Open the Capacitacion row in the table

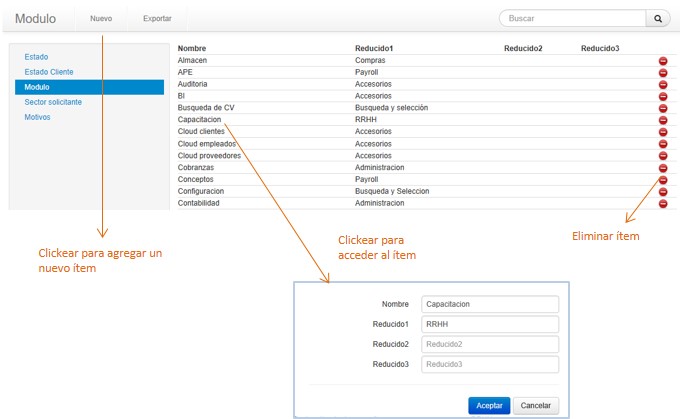click(199, 120)
